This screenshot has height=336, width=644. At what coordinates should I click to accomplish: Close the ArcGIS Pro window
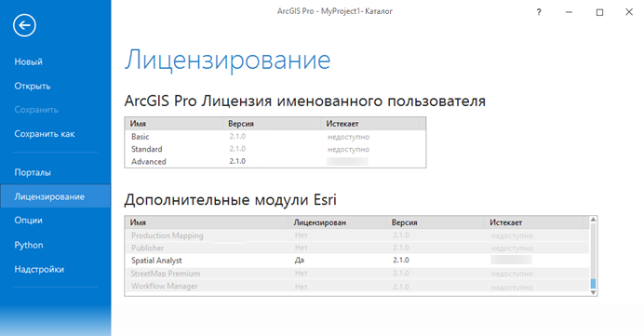(x=629, y=12)
